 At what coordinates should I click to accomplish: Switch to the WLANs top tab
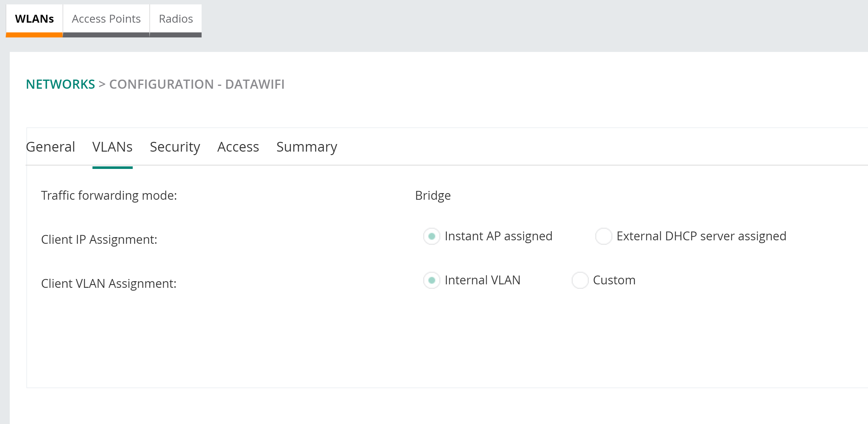(x=34, y=19)
